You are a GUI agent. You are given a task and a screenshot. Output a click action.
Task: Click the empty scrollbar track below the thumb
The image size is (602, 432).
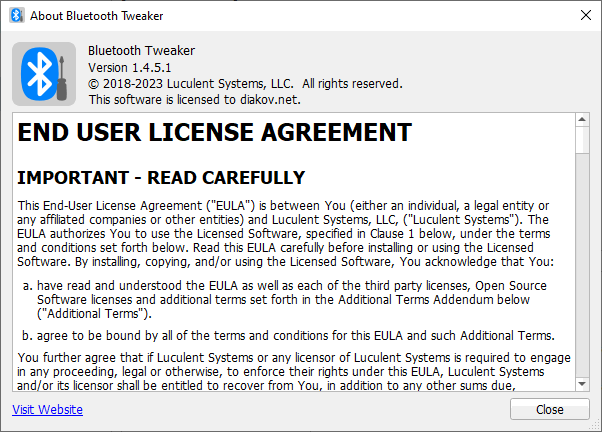coord(580,270)
